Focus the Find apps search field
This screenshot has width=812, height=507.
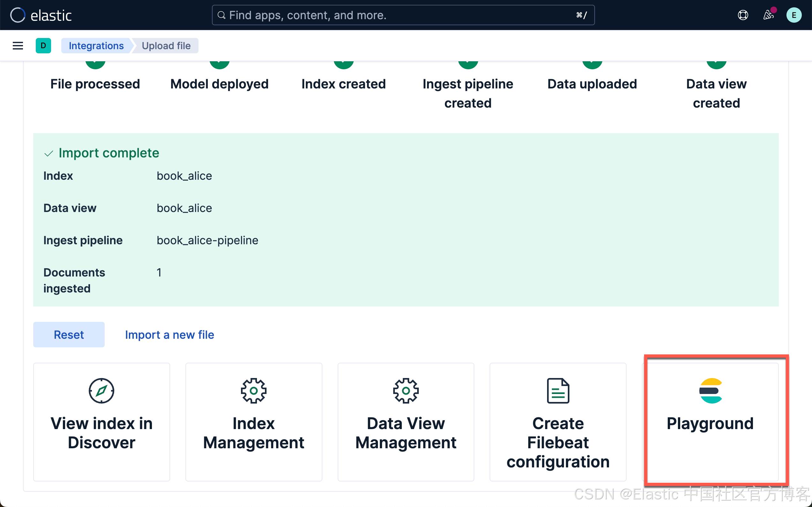402,15
